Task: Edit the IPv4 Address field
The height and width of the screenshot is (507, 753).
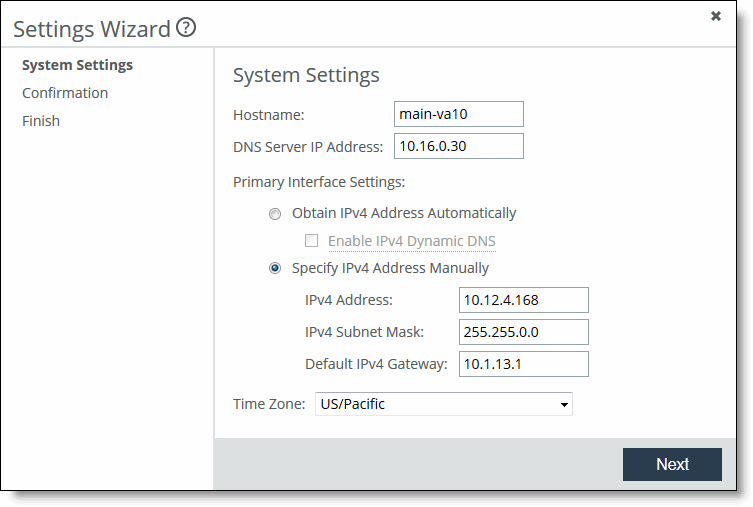Action: (x=523, y=300)
